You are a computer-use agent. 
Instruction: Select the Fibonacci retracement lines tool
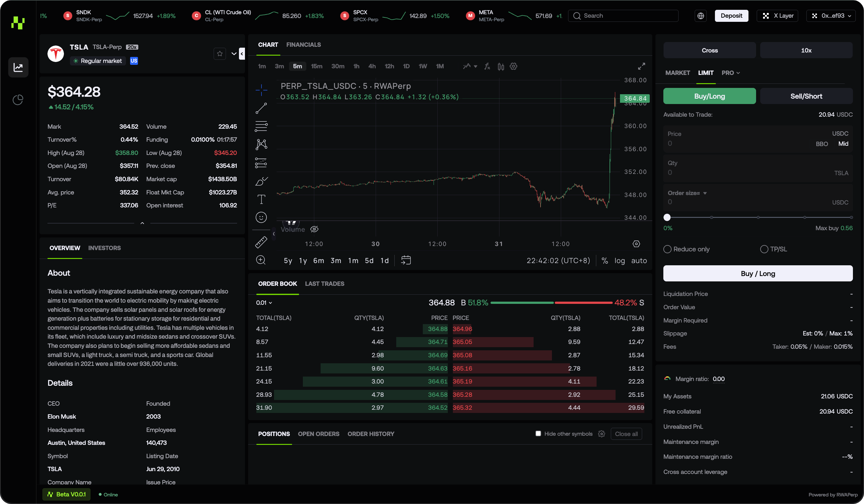[x=261, y=126]
